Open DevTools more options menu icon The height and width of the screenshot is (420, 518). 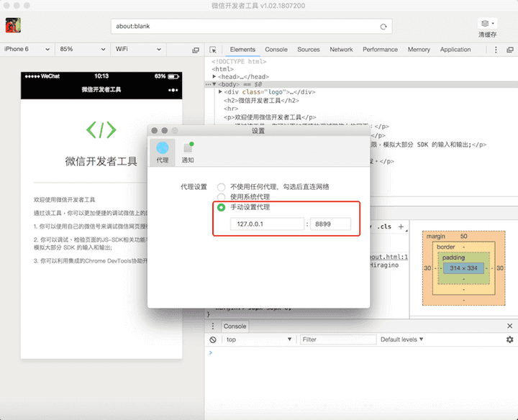(x=496, y=50)
